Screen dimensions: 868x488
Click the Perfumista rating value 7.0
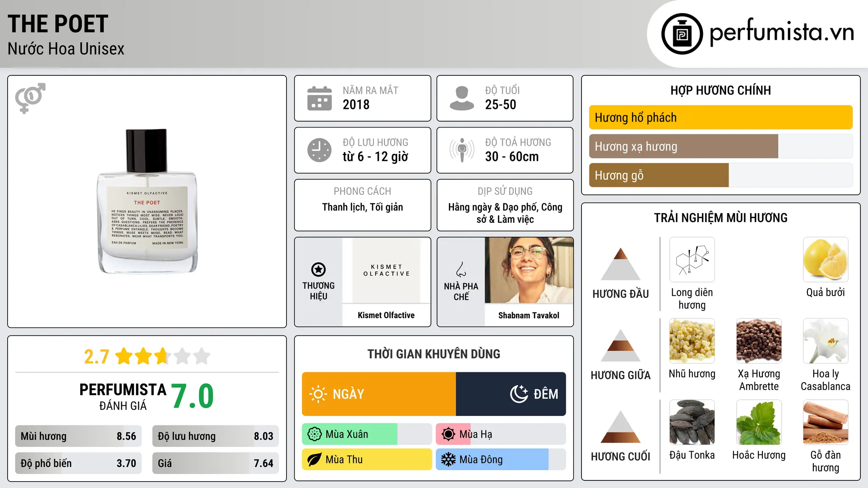tap(193, 396)
